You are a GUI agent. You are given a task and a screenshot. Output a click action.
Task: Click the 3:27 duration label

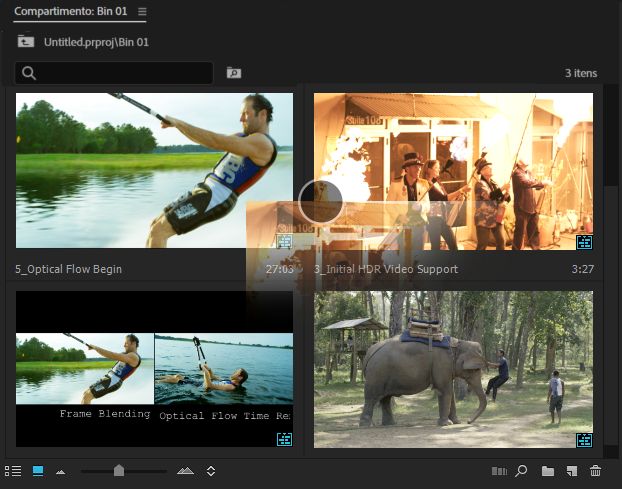pos(582,269)
